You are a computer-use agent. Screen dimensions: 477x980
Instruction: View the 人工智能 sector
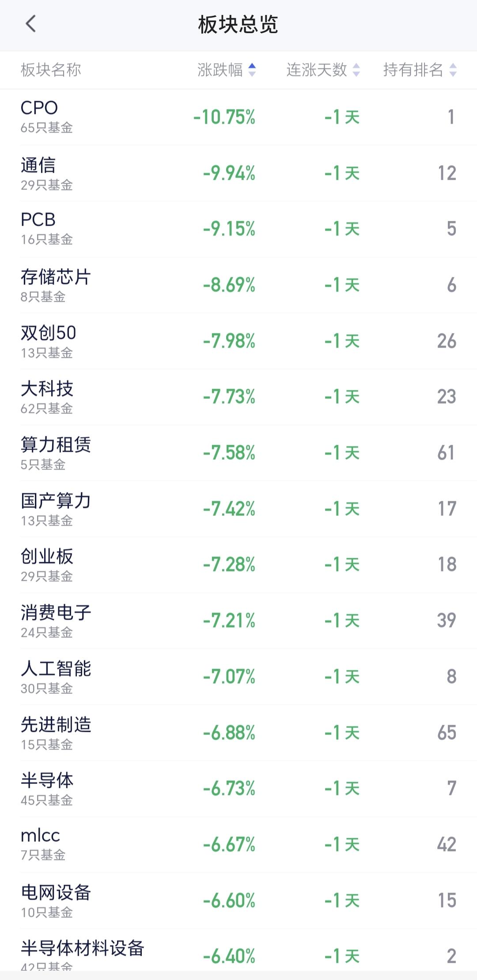click(x=238, y=677)
